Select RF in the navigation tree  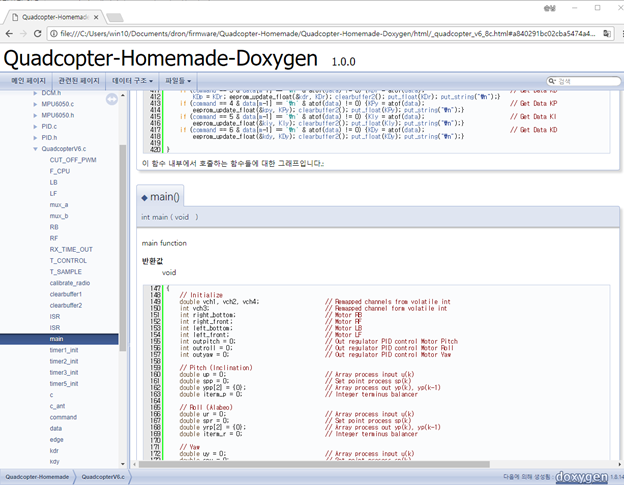pyautogui.click(x=54, y=238)
